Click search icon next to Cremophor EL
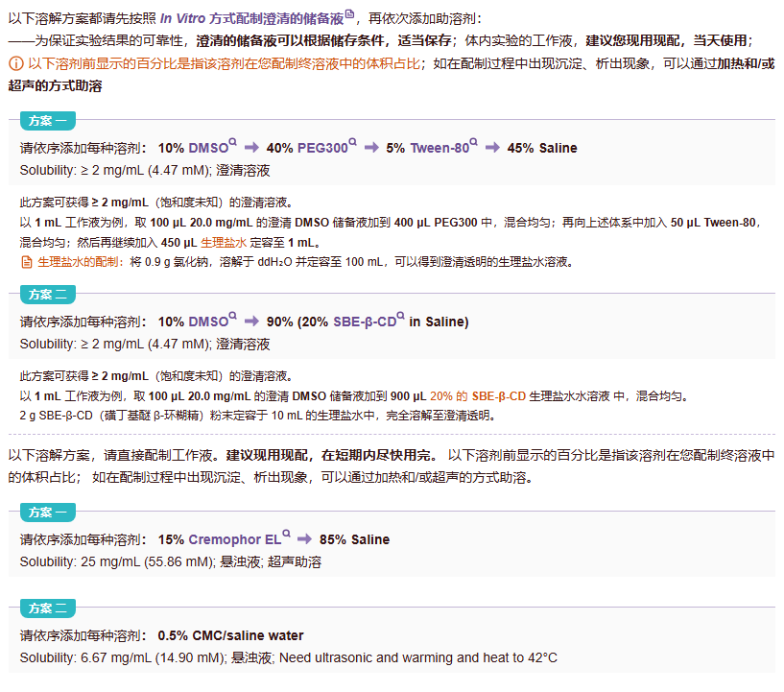Screen dimensions: 784x692 point(286,534)
